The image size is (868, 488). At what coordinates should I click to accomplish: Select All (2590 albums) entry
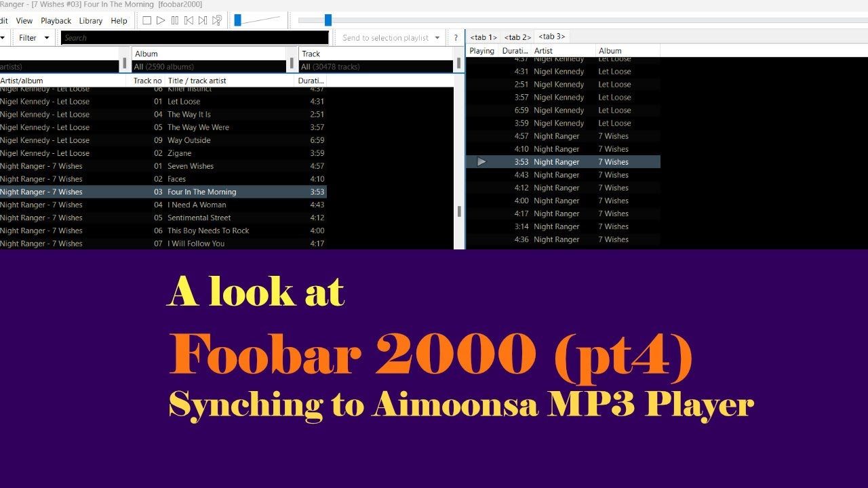coord(210,66)
